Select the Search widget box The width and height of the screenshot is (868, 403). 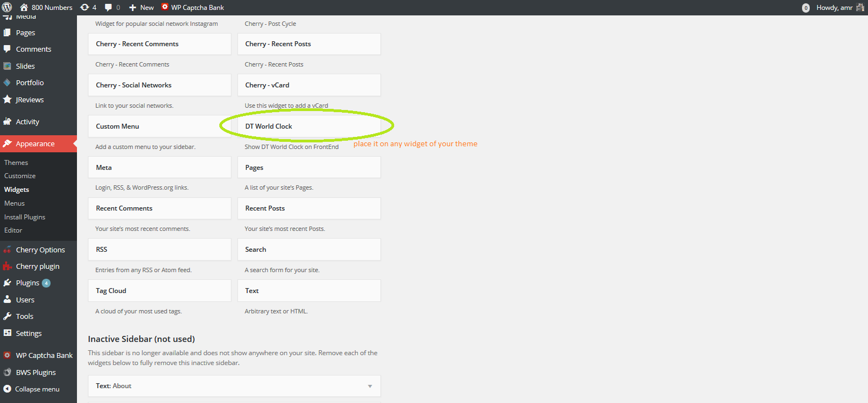[309, 250]
